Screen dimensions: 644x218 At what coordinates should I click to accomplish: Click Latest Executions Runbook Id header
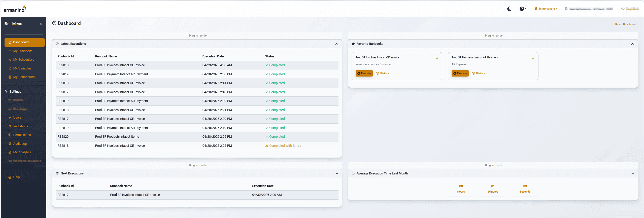tap(65, 56)
